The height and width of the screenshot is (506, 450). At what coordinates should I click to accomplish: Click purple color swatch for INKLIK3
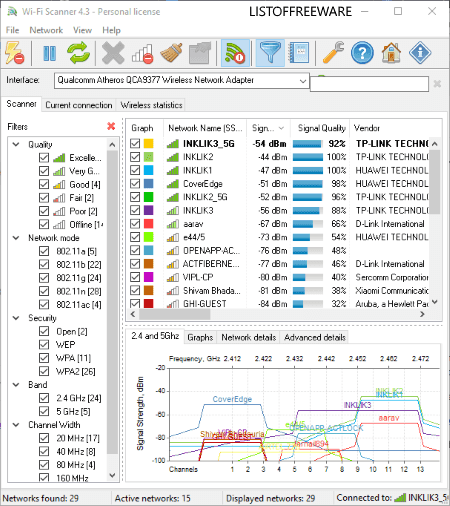[148, 210]
